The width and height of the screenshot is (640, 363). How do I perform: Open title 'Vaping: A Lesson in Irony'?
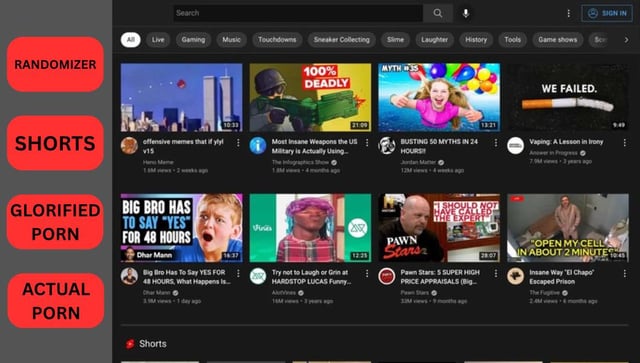click(566, 142)
